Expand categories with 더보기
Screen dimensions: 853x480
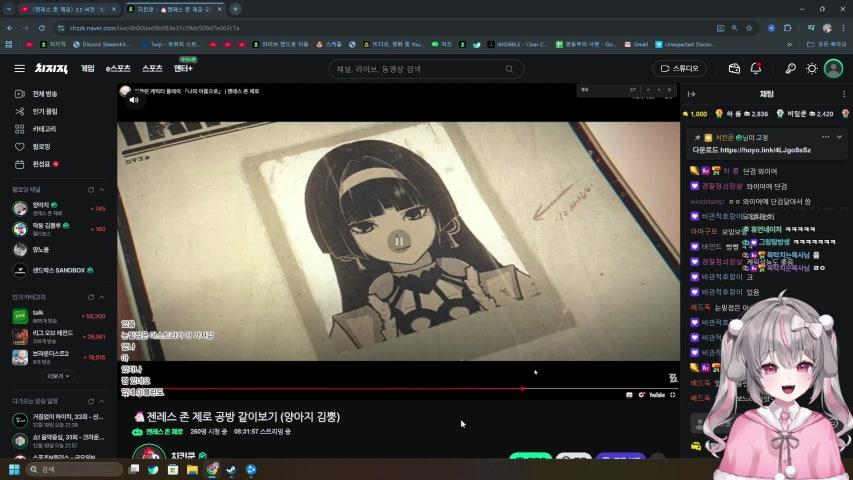(x=58, y=376)
